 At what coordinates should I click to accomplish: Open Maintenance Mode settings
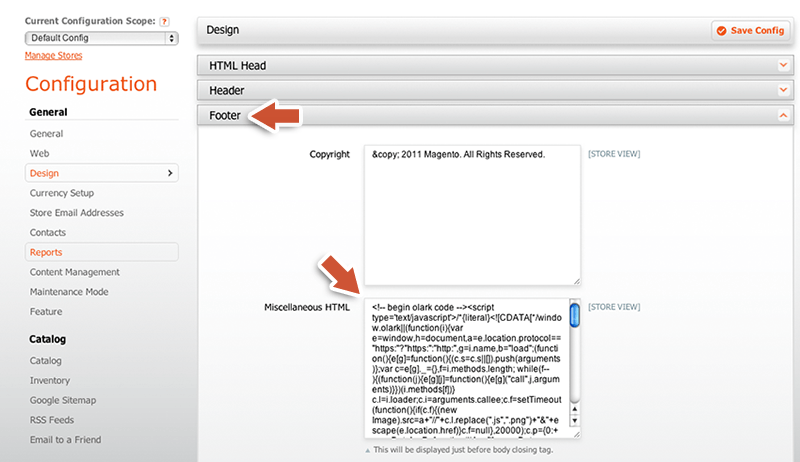click(68, 292)
